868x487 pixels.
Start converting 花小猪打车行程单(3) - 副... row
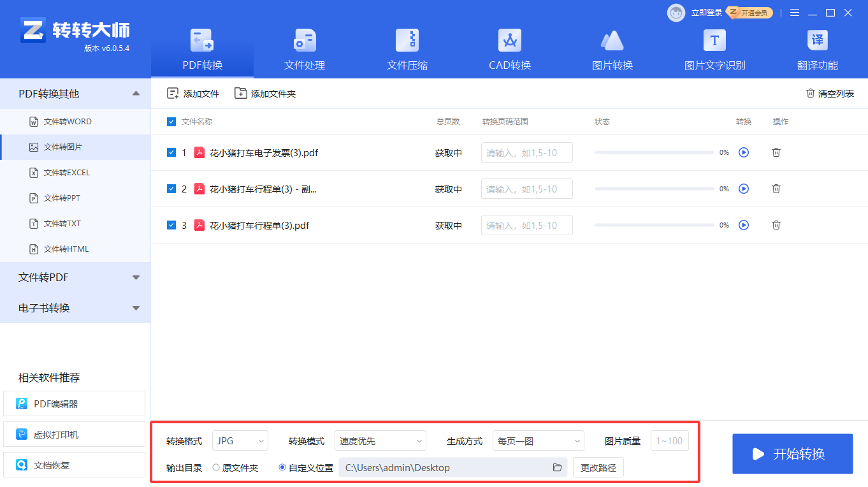point(743,189)
